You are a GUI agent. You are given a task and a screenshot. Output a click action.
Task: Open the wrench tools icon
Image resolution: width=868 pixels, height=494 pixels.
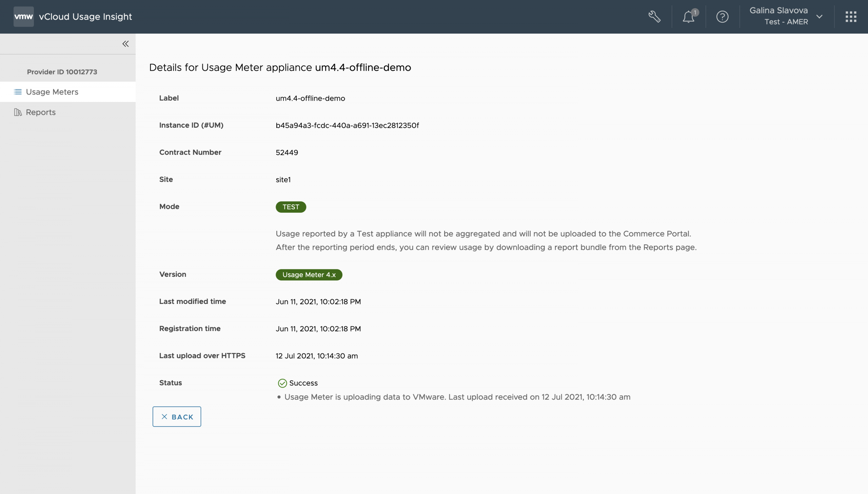click(x=654, y=17)
